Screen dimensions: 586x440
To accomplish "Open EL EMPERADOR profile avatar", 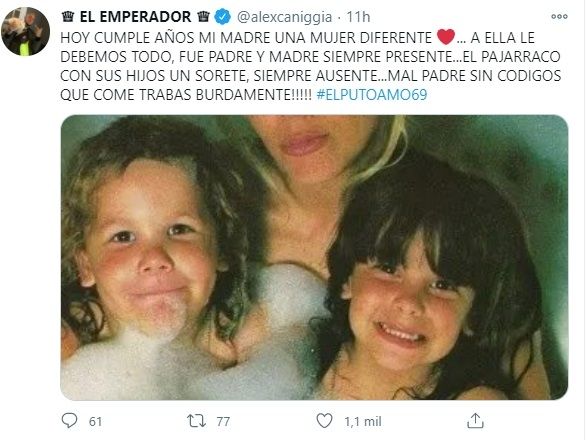I will point(25,31).
